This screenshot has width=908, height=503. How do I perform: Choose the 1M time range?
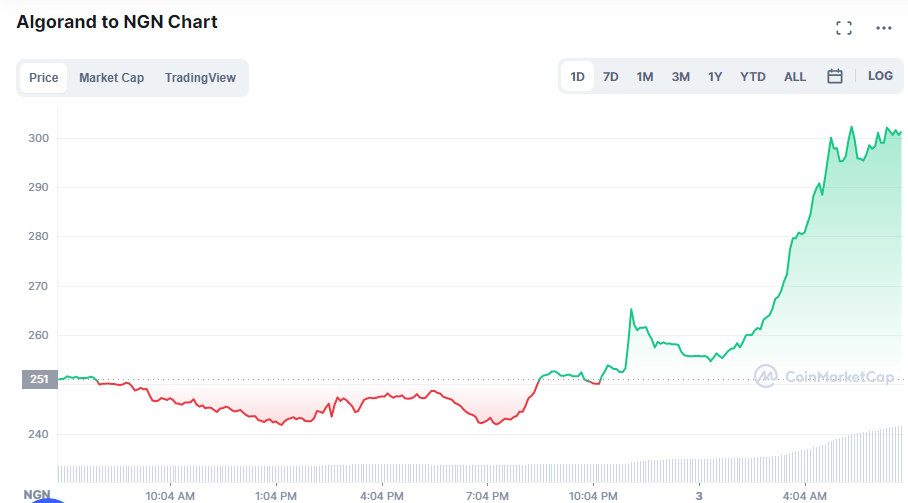[x=645, y=76]
